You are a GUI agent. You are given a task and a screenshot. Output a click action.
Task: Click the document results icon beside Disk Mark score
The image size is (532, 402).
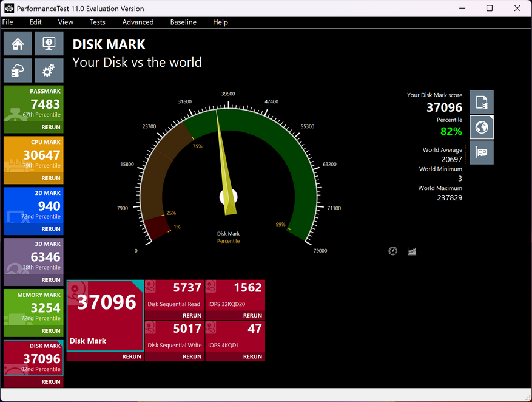click(482, 102)
